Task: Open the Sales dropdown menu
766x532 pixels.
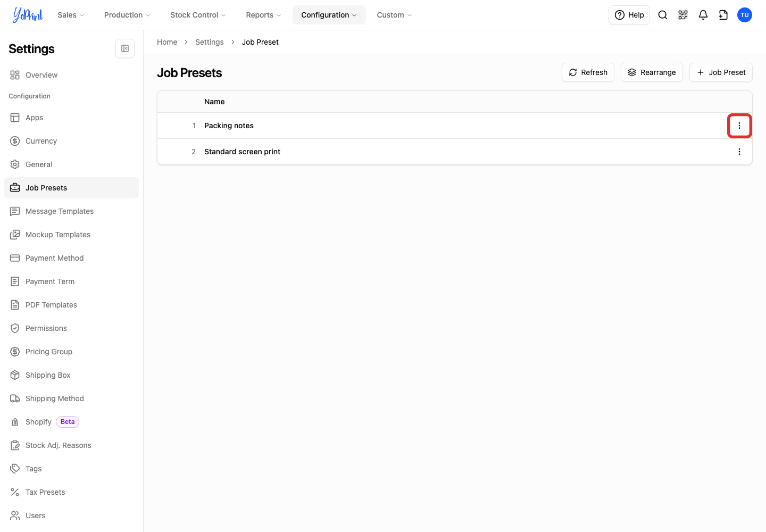Action: [x=71, y=15]
